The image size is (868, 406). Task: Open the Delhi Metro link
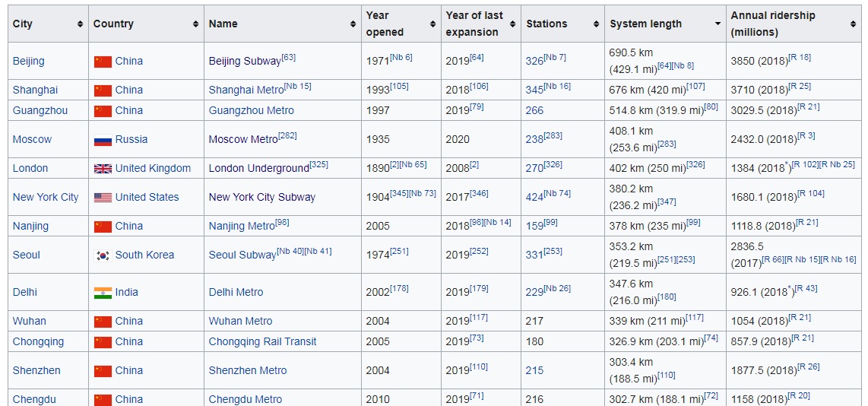click(236, 292)
